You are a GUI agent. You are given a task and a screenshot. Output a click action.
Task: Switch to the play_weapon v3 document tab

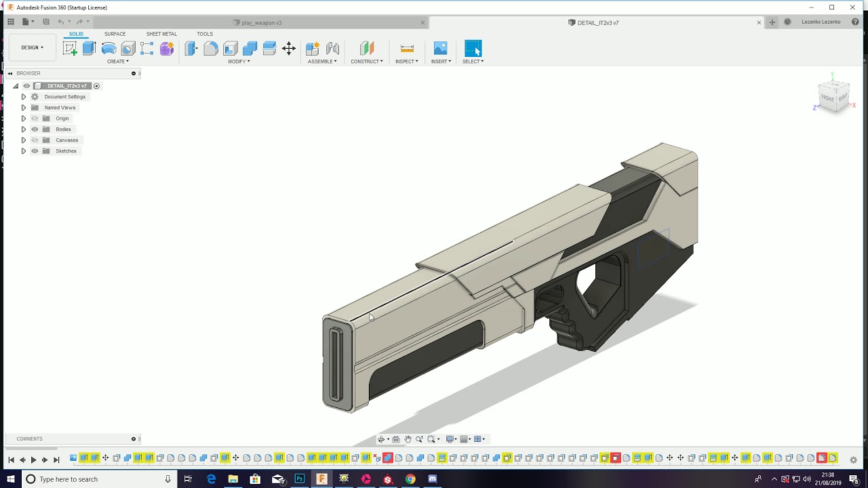[258, 22]
